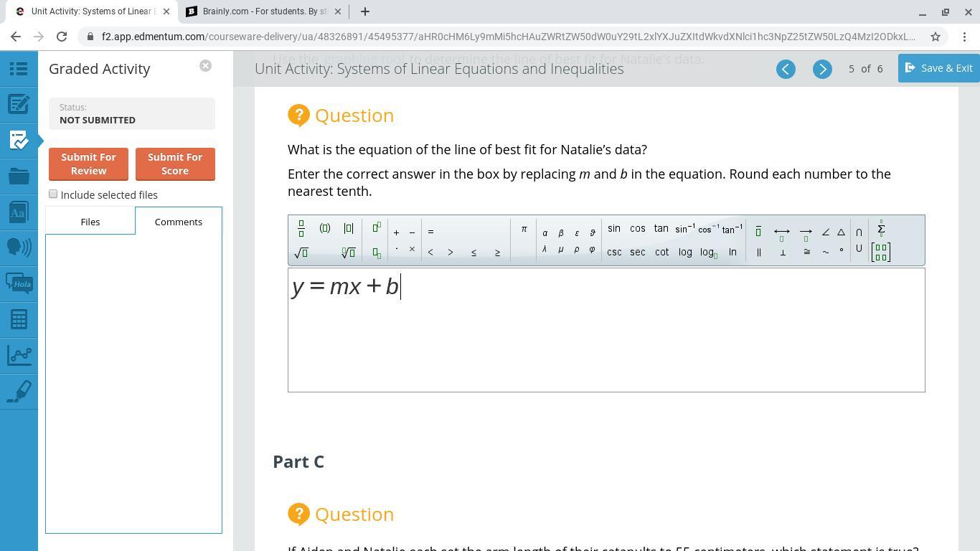Check Include selected files checkbox
The image size is (980, 551).
[x=53, y=194]
